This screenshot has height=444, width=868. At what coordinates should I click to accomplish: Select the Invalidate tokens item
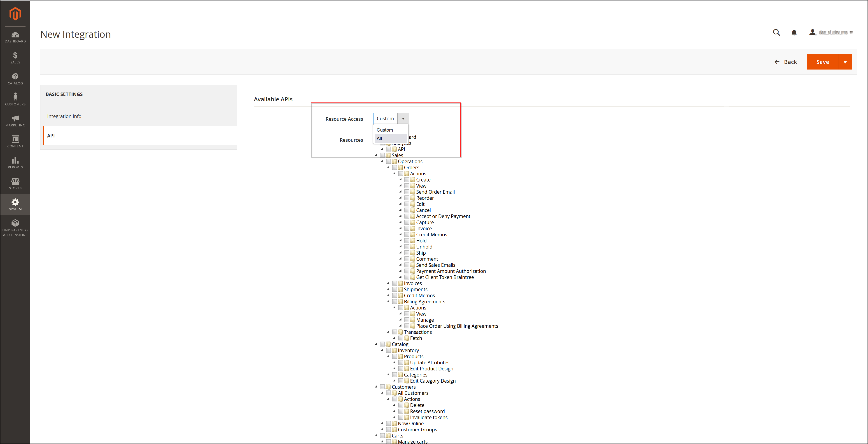(x=429, y=417)
